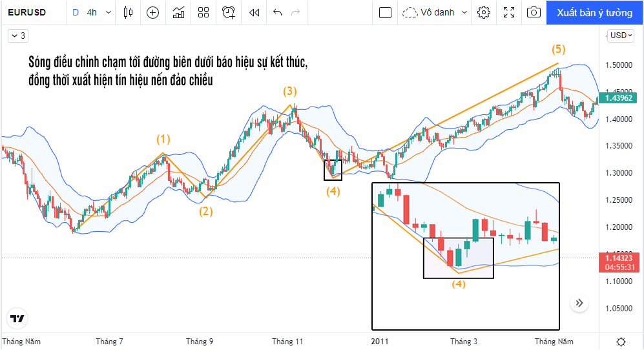Click the 1.50000 price scale value
644x350 pixels.
pyautogui.click(x=619, y=65)
